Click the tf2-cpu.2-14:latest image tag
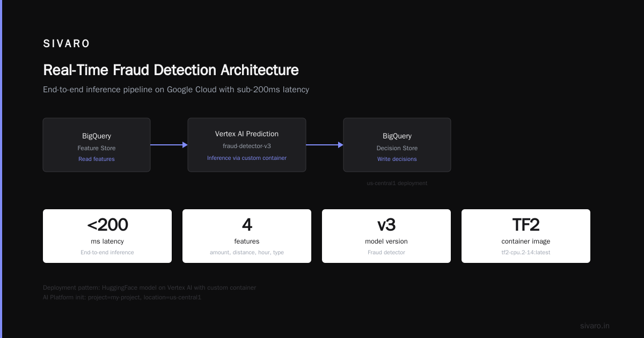644x338 pixels. pos(526,253)
